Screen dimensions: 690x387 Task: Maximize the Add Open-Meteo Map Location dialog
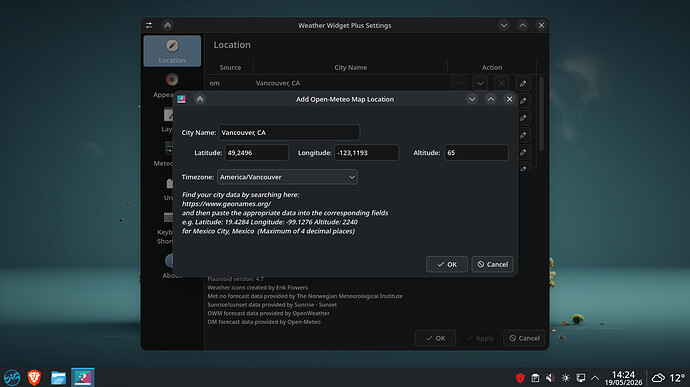click(491, 99)
